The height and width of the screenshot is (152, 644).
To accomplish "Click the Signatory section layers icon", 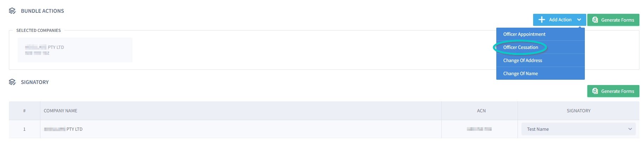I will (x=12, y=82).
